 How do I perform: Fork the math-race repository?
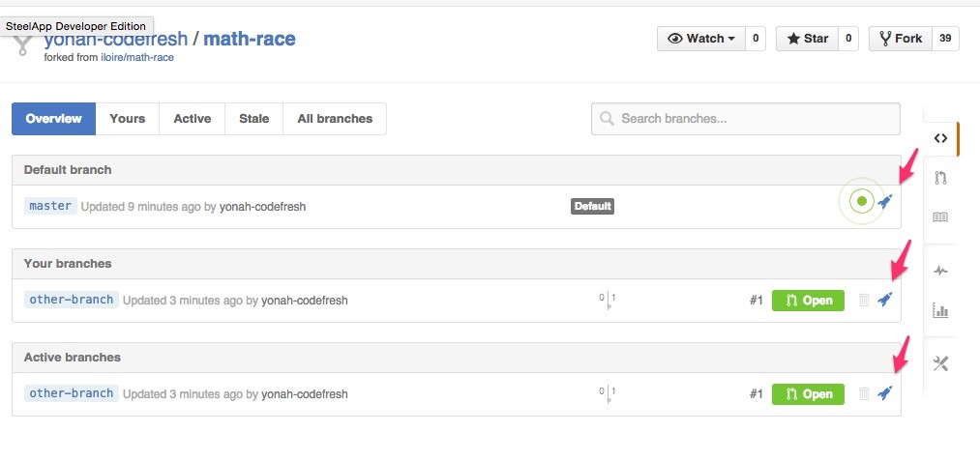coord(901,39)
